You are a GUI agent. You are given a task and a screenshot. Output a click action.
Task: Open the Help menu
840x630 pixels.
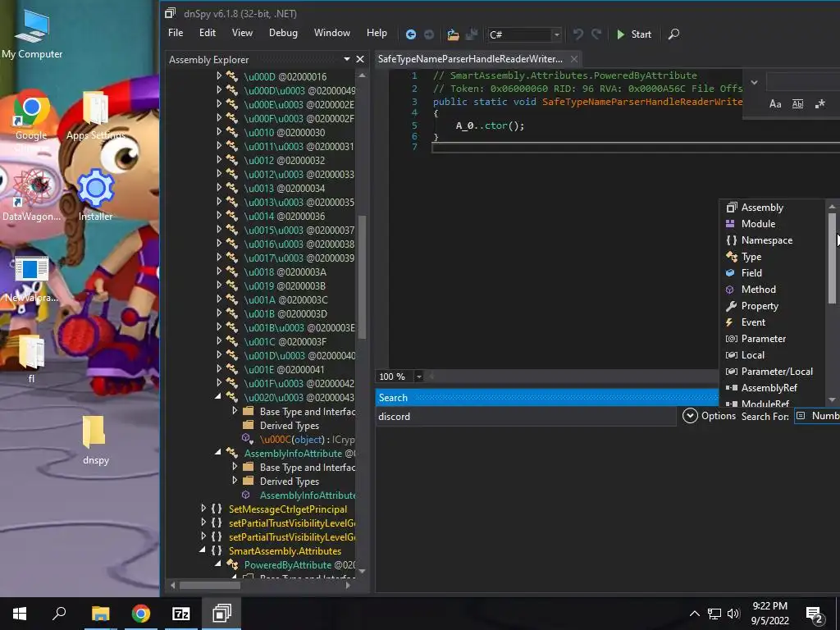pos(377,33)
